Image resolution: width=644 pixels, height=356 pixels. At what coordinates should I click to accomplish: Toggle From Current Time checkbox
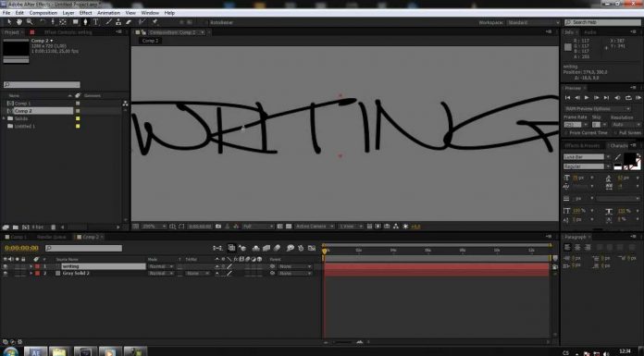(x=566, y=133)
